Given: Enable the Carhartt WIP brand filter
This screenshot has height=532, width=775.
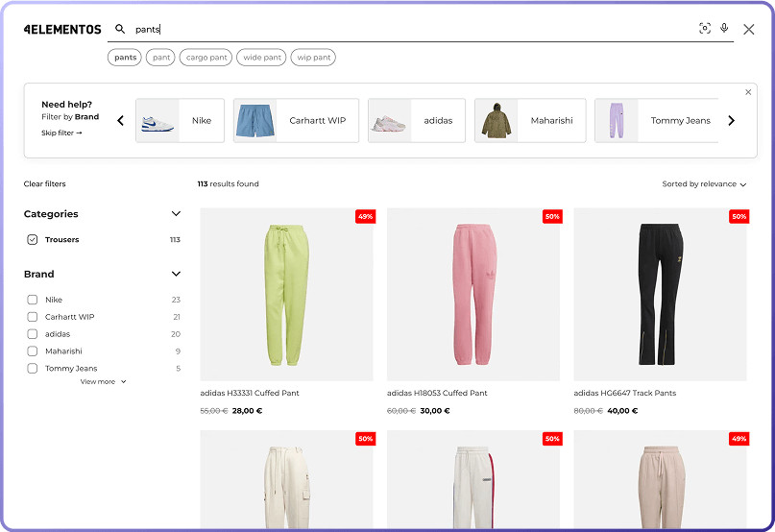Looking at the screenshot, I should coord(33,317).
